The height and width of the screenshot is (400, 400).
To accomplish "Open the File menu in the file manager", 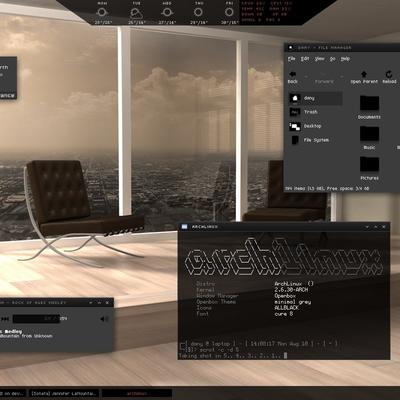I will point(292,59).
